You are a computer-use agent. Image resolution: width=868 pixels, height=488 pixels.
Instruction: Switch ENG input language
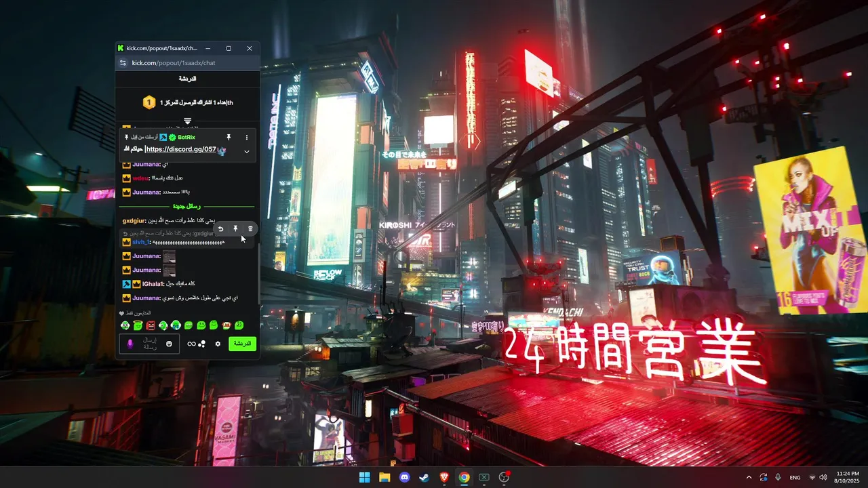click(x=795, y=477)
